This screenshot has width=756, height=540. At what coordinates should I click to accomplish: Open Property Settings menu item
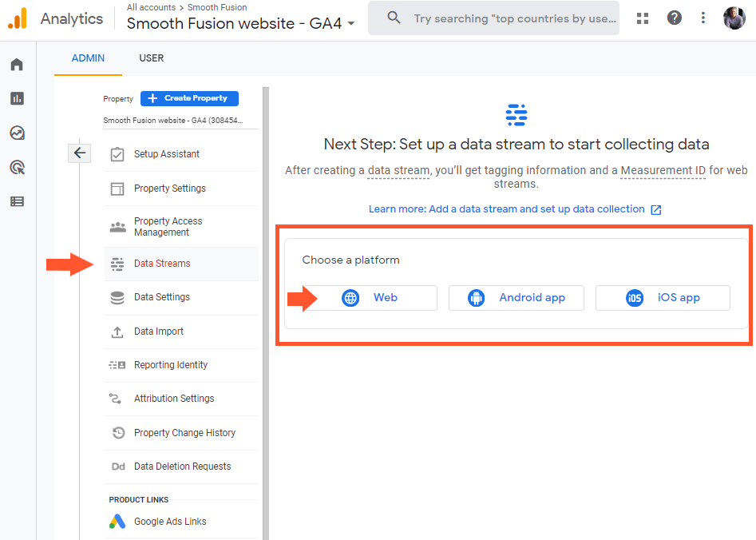[x=181, y=189]
